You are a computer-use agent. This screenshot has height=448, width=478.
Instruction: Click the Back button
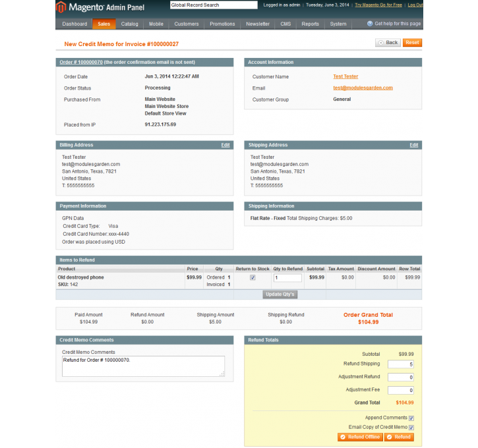[388, 43]
